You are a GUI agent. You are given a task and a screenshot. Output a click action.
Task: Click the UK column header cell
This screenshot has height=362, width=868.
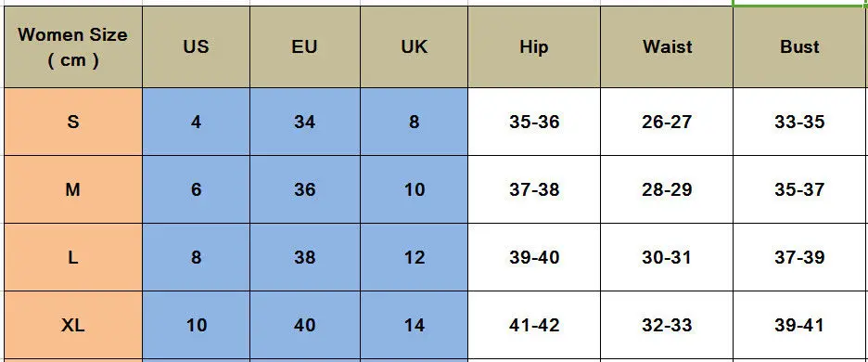tap(415, 47)
